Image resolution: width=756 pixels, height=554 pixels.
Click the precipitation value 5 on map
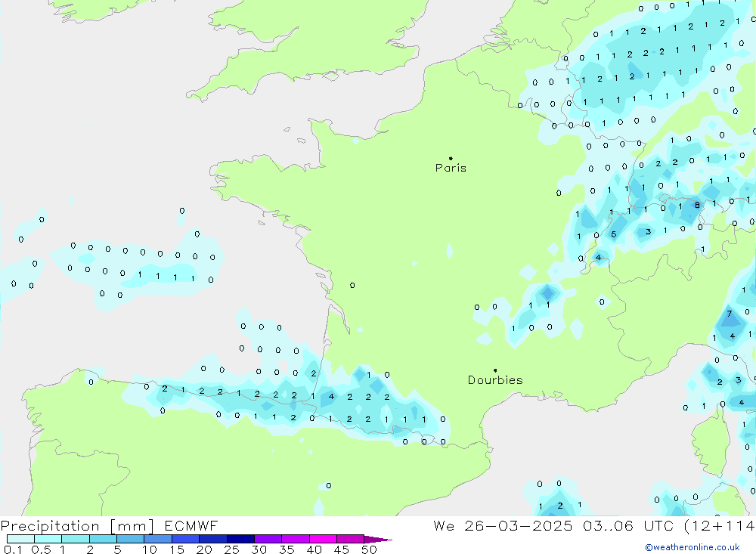pyautogui.click(x=613, y=234)
